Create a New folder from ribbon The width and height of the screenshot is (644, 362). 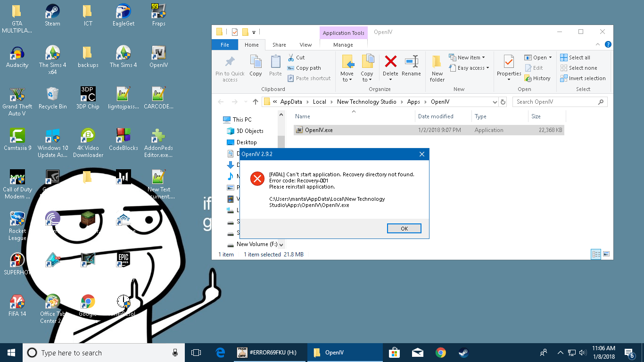click(437, 68)
